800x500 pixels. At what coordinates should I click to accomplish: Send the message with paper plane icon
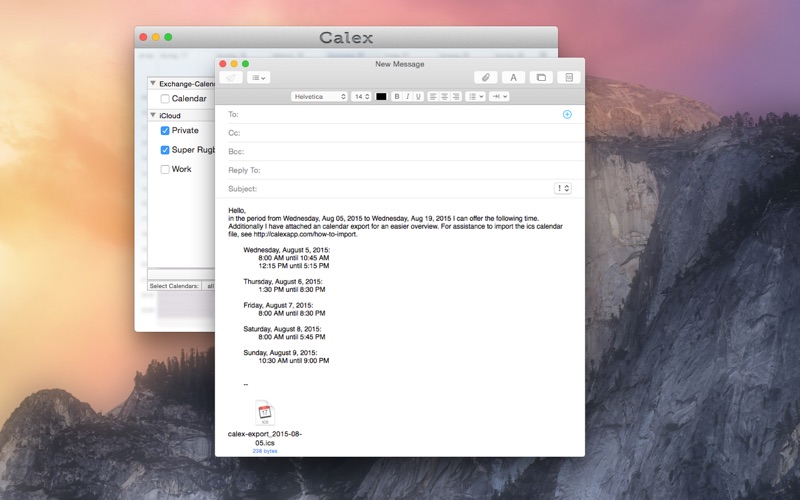(231, 78)
